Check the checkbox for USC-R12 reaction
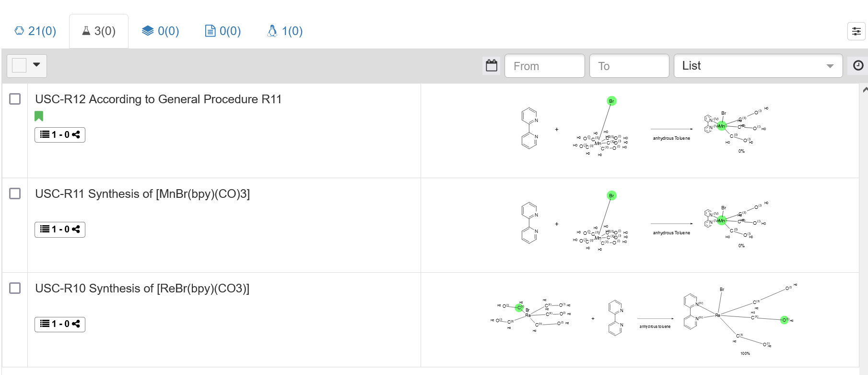 point(15,99)
